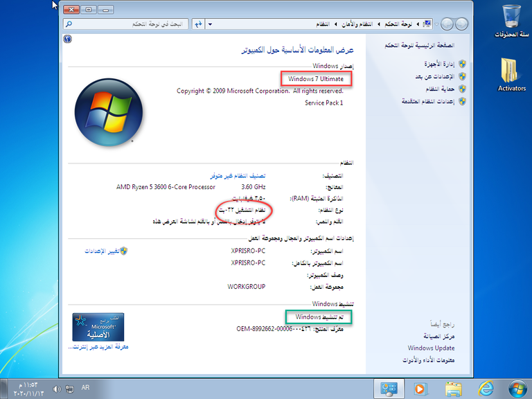Open recent pages dropdown near back button

click(437, 24)
